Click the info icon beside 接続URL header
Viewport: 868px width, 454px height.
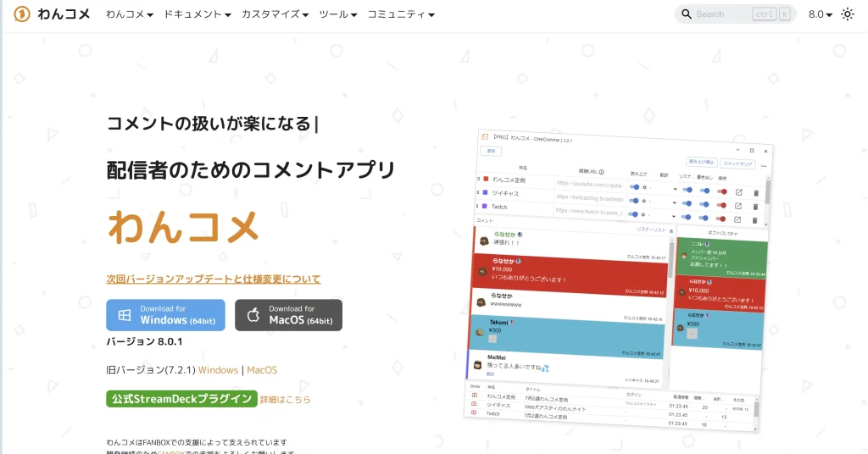(601, 171)
